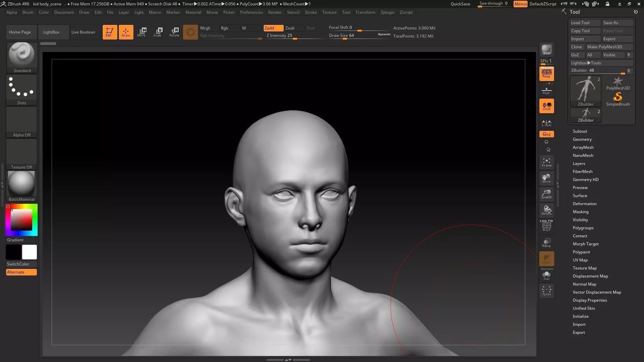
Task: Click the Xpose icon
Action: point(546,291)
